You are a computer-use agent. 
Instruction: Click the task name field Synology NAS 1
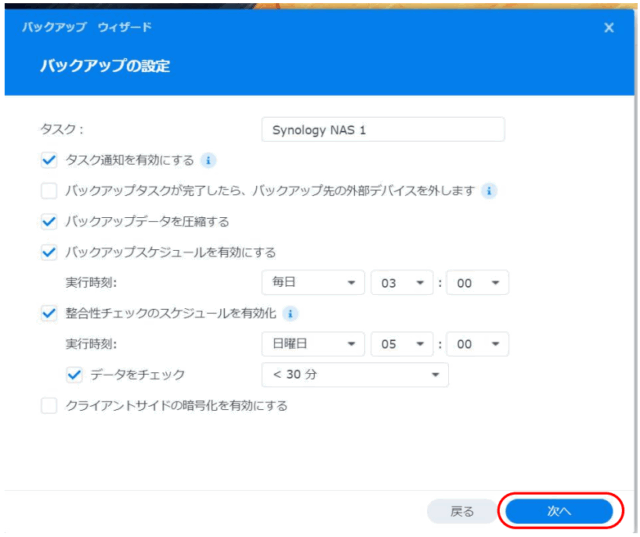click(x=383, y=129)
